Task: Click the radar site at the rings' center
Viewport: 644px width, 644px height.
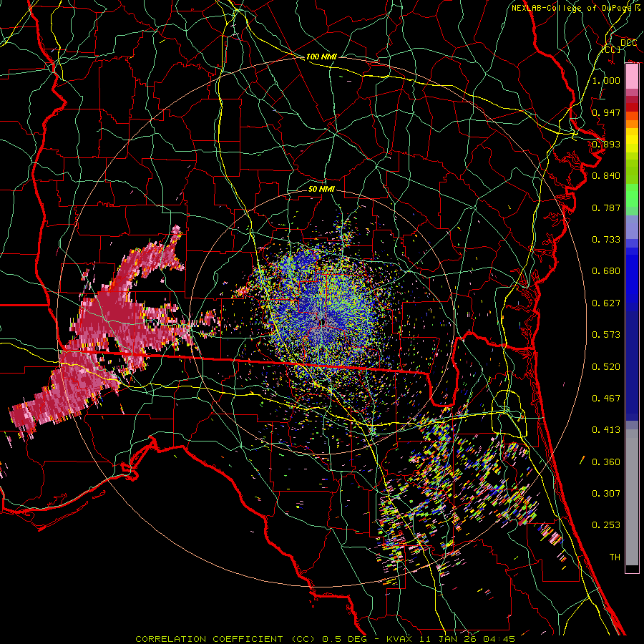Action: [x=323, y=321]
